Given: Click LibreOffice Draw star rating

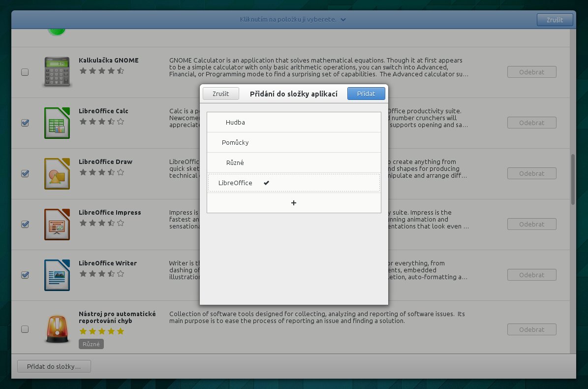Looking at the screenshot, I should point(102,172).
